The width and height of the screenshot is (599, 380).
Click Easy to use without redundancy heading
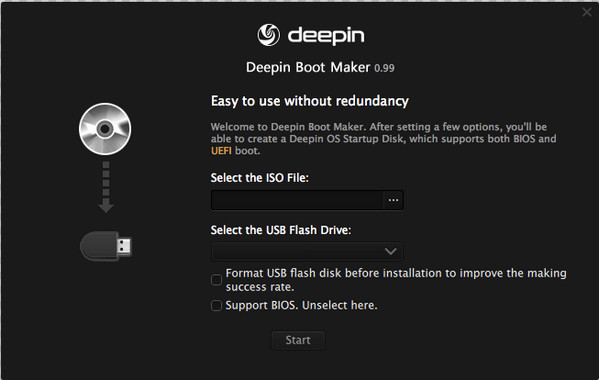coord(310,101)
